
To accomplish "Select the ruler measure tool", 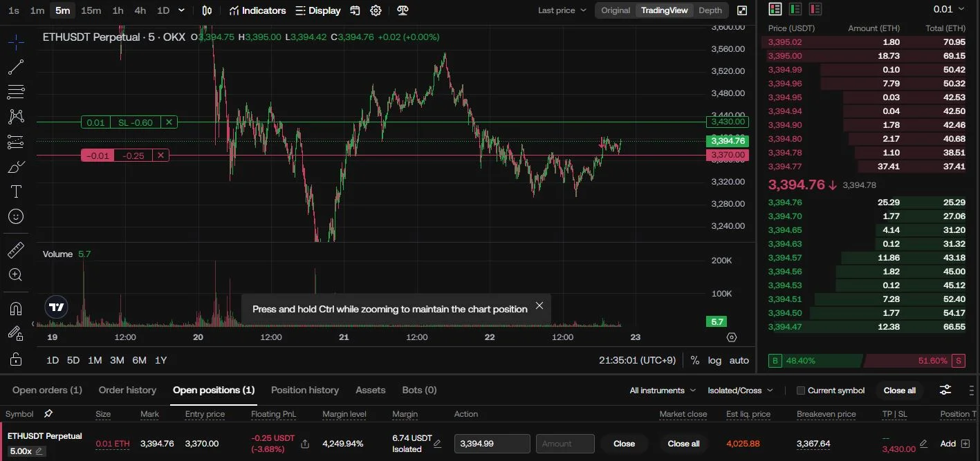I will (x=16, y=250).
